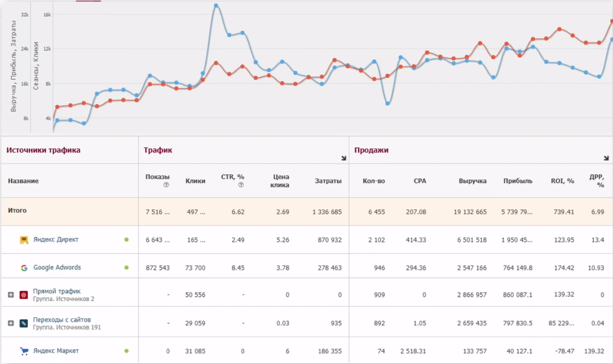This screenshot has width=613, height=364.
Task: Open the Переходы с сайтов group link
Action: click(x=62, y=320)
